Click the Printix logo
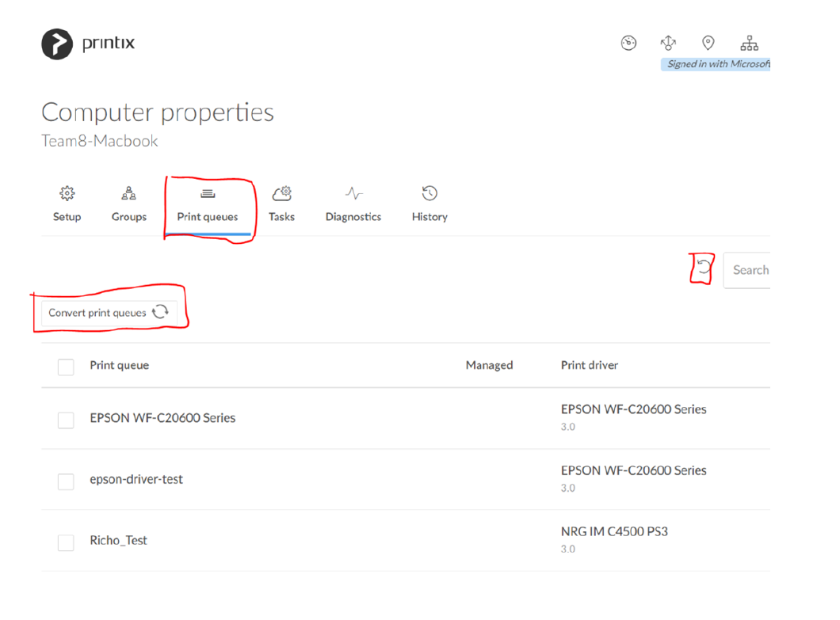 pos(87,44)
